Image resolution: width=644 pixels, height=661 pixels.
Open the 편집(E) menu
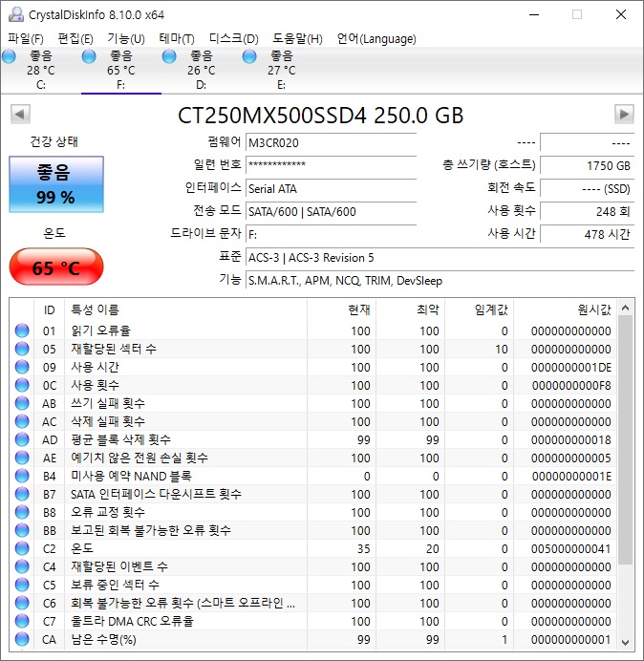(75, 39)
